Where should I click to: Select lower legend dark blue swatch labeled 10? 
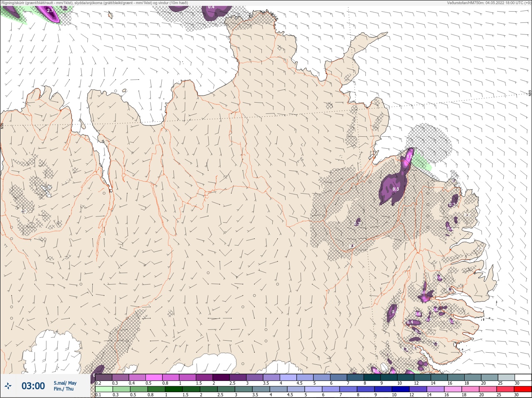(401, 389)
